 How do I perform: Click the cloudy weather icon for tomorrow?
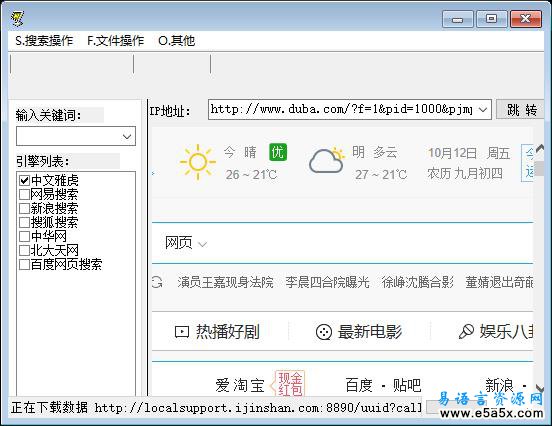tap(327, 160)
